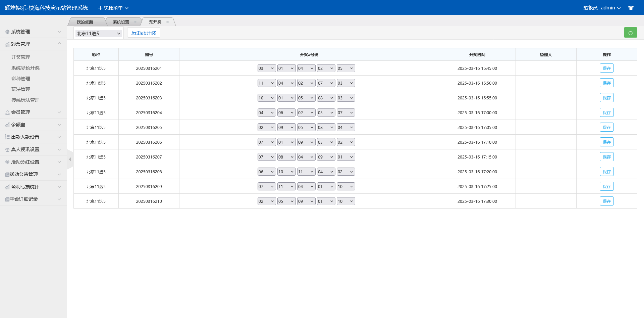Click the shirt skin icon in header

tap(631, 8)
